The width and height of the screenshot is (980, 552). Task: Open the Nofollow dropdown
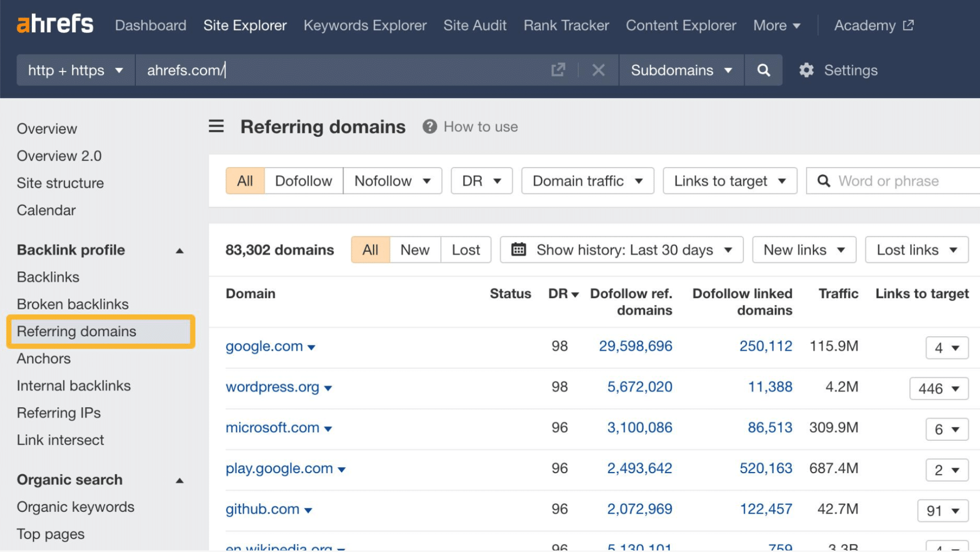393,181
